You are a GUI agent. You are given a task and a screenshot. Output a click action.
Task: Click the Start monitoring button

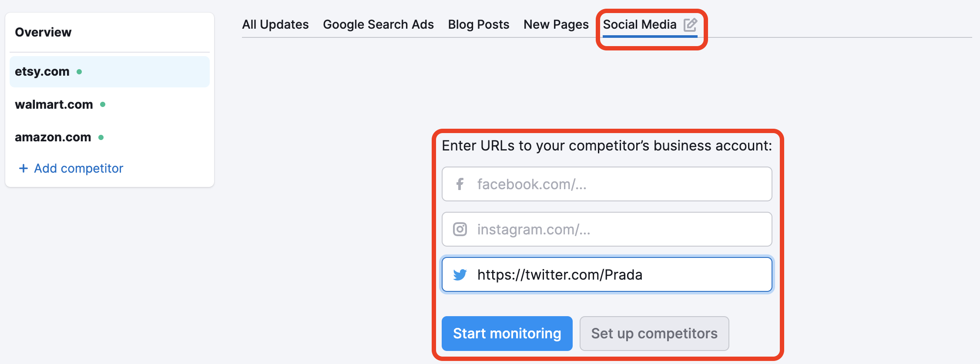(507, 334)
